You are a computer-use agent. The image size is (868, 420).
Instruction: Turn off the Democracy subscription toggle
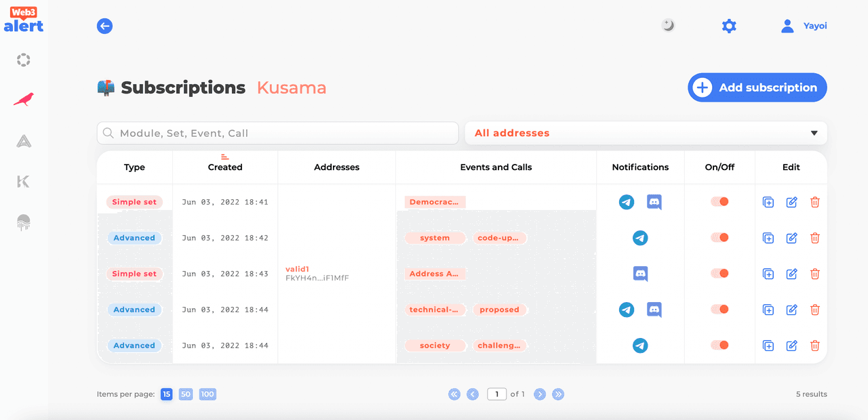[719, 202]
